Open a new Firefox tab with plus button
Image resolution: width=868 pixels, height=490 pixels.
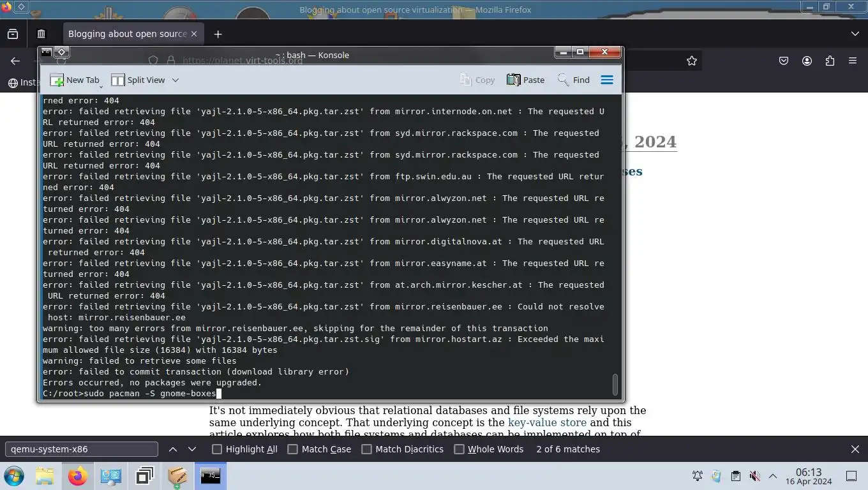[x=218, y=34]
